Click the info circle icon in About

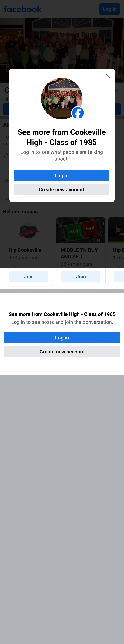tap(6, 199)
